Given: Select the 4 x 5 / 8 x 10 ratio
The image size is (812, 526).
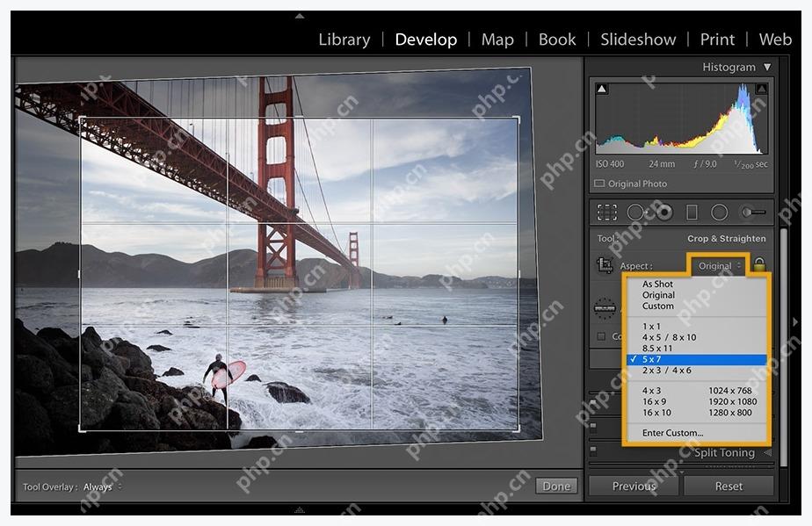Looking at the screenshot, I should pyautogui.click(x=697, y=337).
